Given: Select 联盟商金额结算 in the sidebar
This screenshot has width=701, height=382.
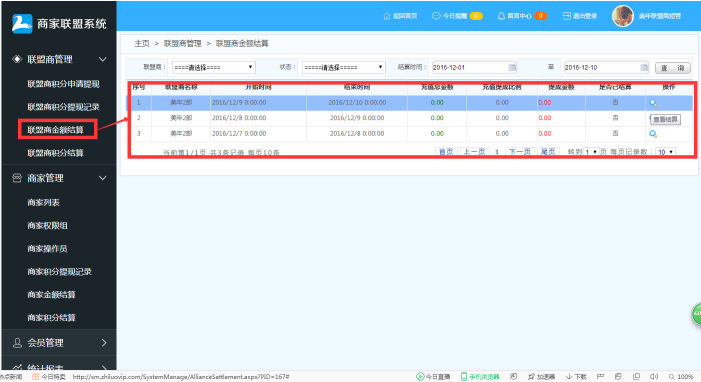Looking at the screenshot, I should click(x=55, y=130).
